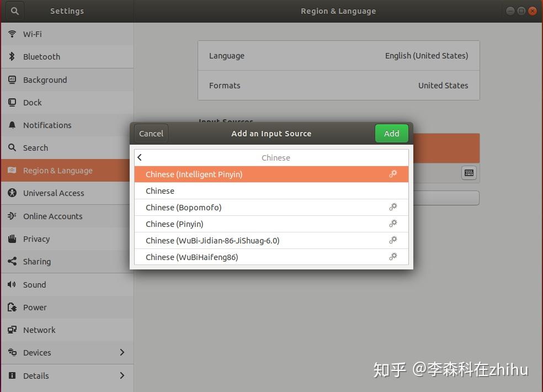
Task: Switch to Notifications settings
Action: tap(67, 125)
